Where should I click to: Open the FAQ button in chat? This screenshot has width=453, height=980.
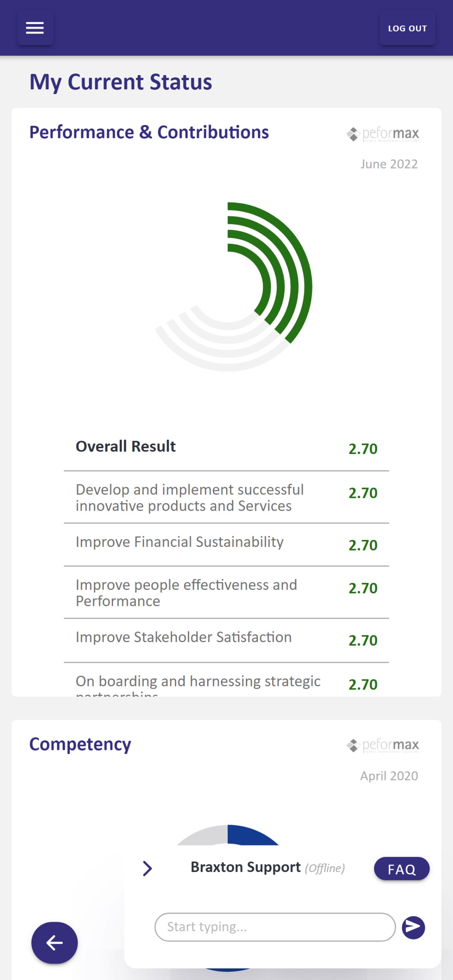[x=402, y=869]
